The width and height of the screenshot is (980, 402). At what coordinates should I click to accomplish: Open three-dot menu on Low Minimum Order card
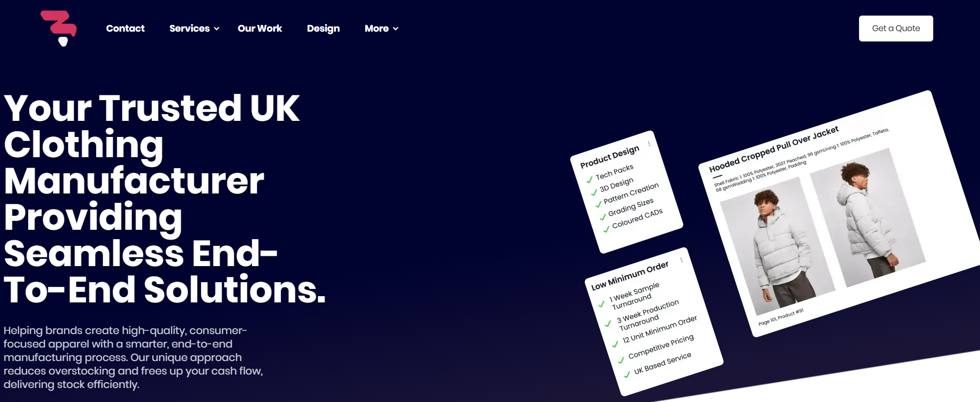click(681, 260)
